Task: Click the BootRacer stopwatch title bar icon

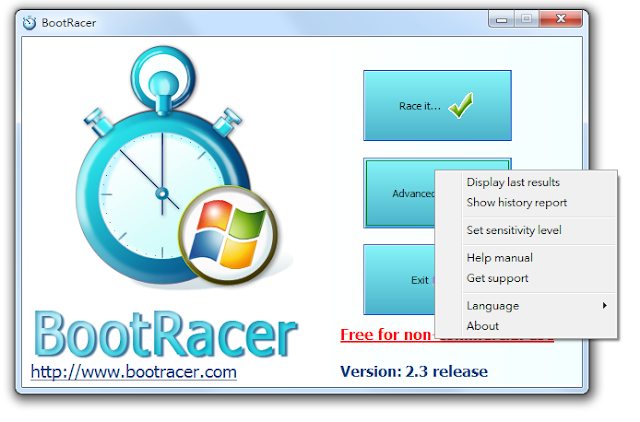Action: [x=29, y=23]
